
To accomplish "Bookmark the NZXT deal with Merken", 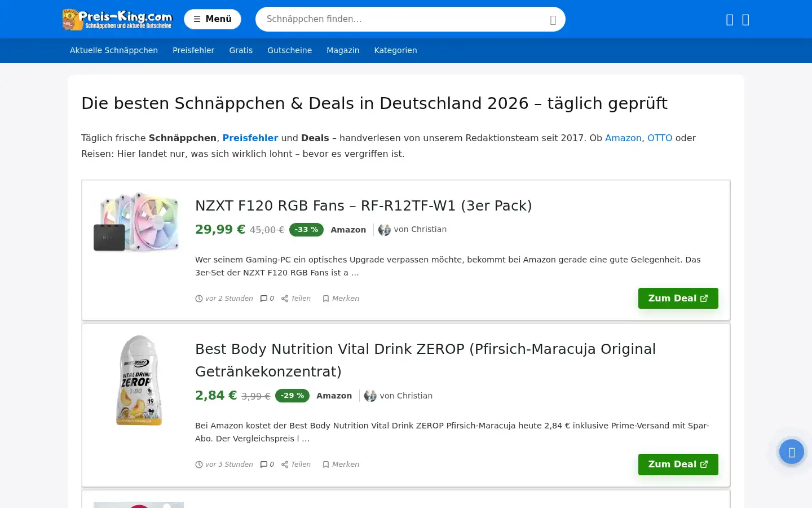I will pos(341,299).
